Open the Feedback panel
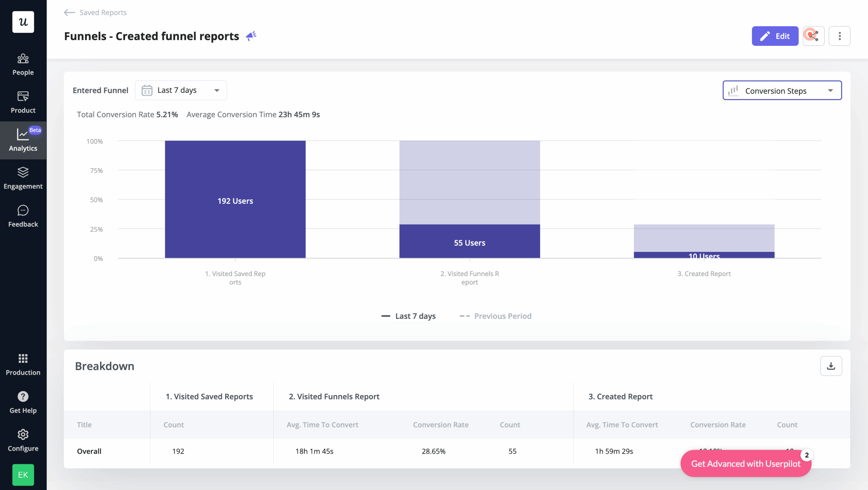The height and width of the screenshot is (490, 868). (23, 216)
